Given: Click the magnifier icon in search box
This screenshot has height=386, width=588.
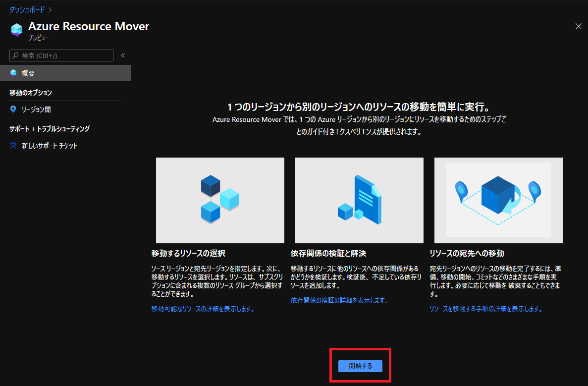Looking at the screenshot, I should (x=15, y=55).
